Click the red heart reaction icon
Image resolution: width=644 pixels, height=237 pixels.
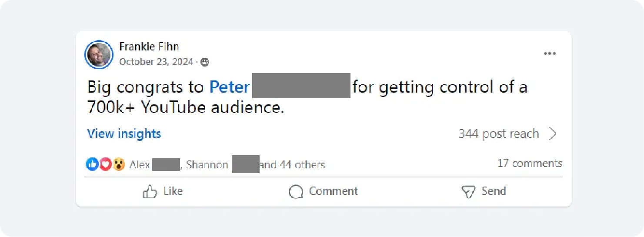tap(105, 164)
